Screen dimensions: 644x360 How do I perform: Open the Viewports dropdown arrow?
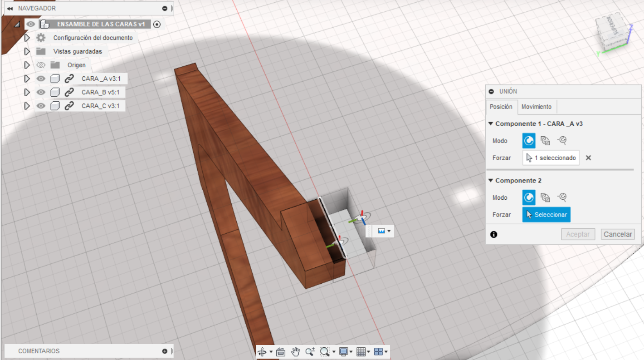(386, 352)
